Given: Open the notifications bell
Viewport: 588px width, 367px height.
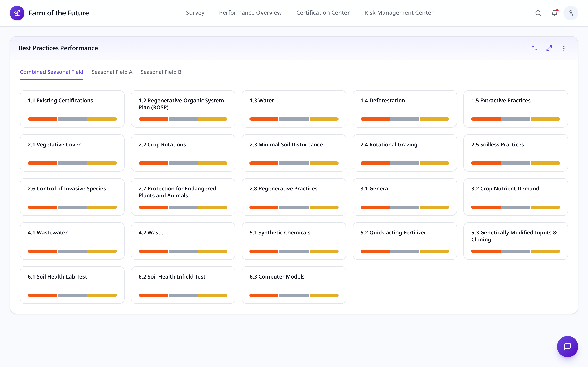Looking at the screenshot, I should 555,13.
